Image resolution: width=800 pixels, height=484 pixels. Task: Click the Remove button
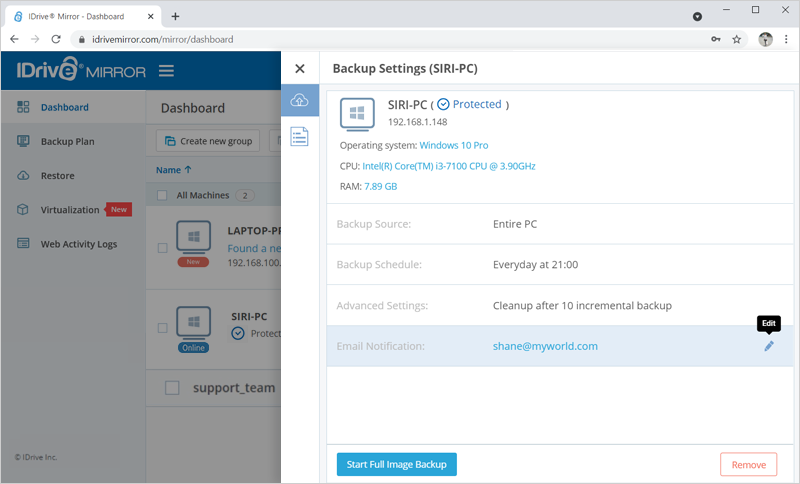pyautogui.click(x=748, y=464)
